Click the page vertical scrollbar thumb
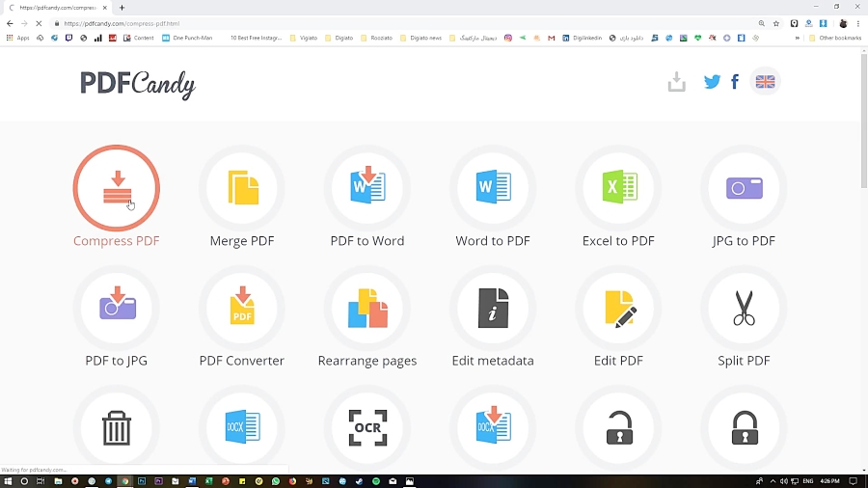Viewport: 868px width, 488px height. coord(864,122)
